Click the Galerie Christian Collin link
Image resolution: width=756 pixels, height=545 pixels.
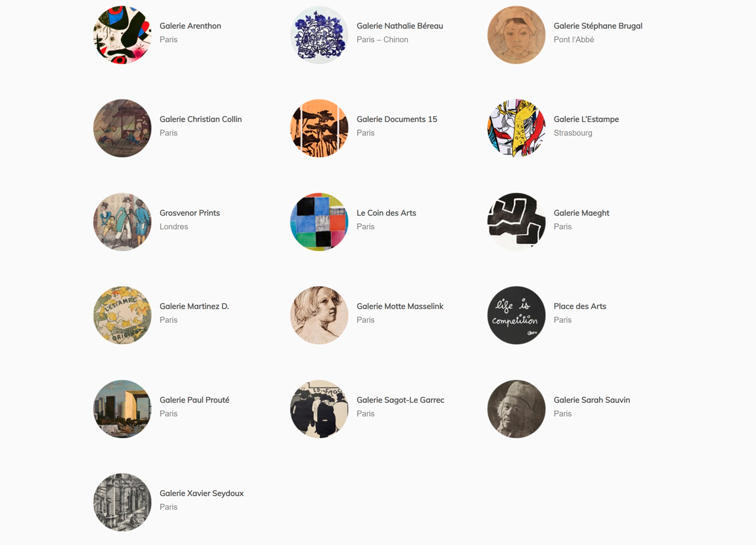tap(201, 119)
